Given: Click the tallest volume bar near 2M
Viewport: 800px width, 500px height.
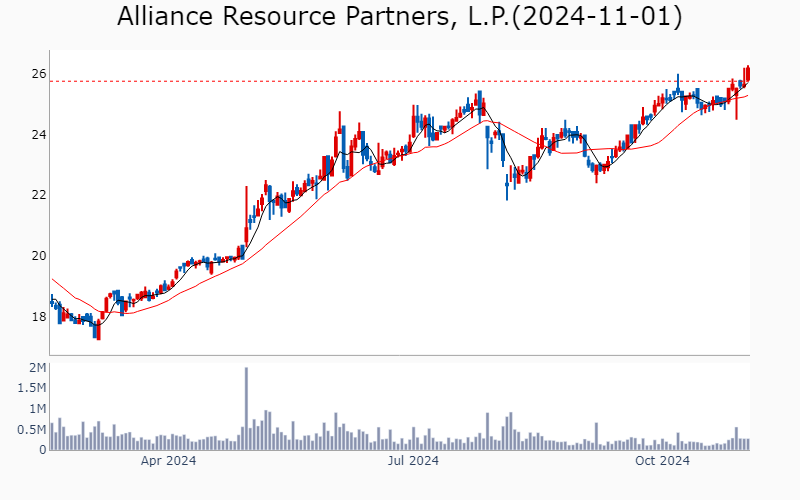Looking at the screenshot, I should coord(246,409).
